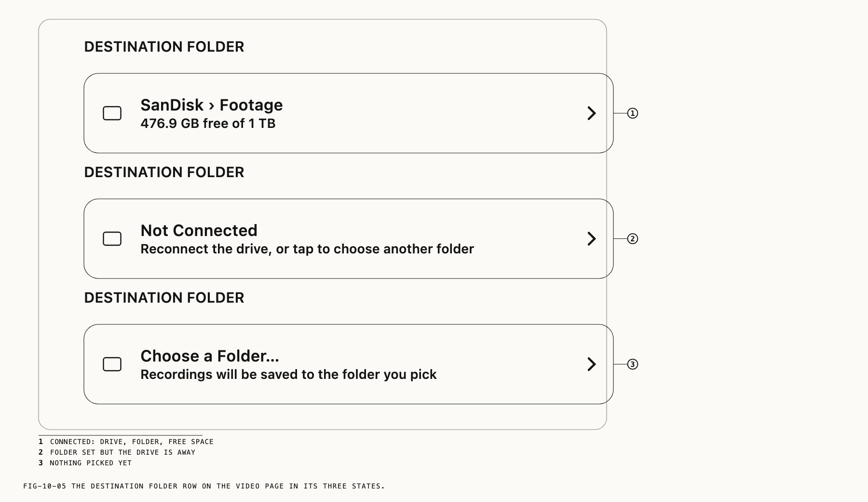Open the Choose a Folder… row chevron

pos(592,364)
